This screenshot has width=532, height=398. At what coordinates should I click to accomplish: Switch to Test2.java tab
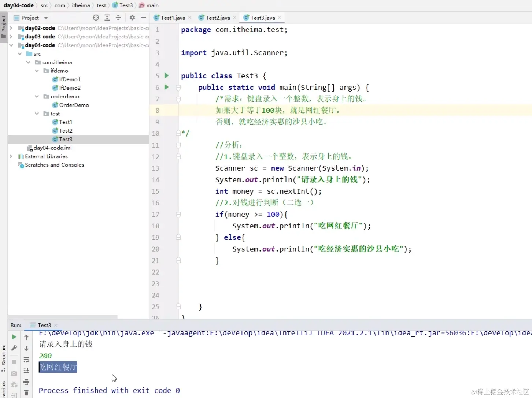[x=217, y=18]
